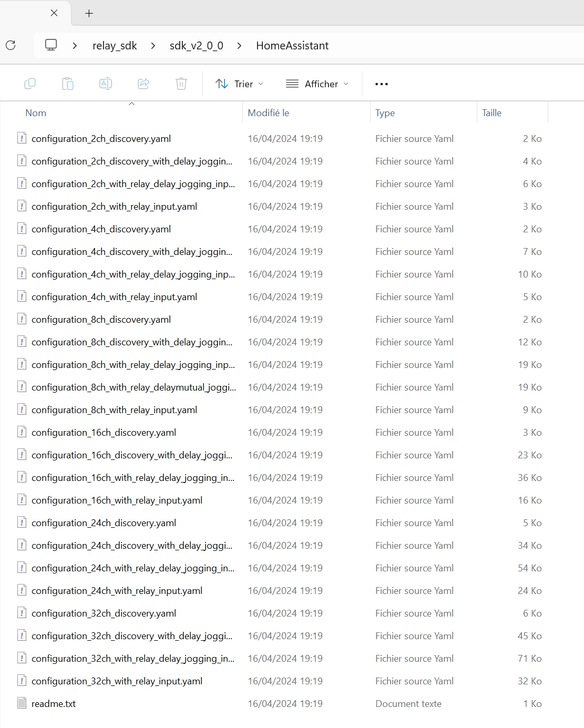Click the Delete trash icon
Screen dimensions: 584x728
181,84
